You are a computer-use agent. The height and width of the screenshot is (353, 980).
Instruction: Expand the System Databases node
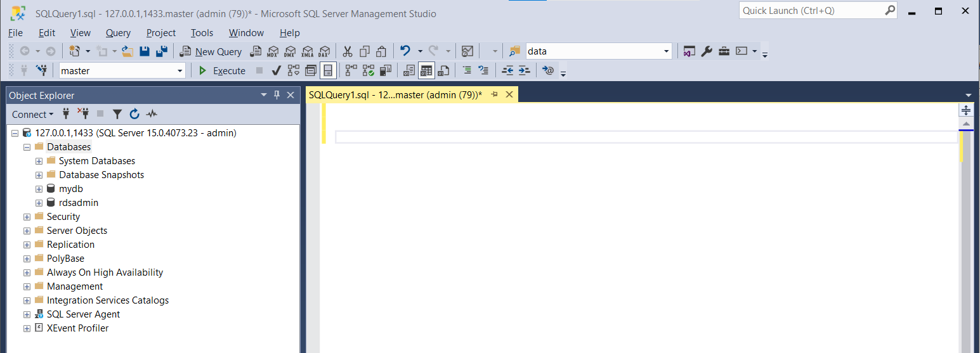39,161
